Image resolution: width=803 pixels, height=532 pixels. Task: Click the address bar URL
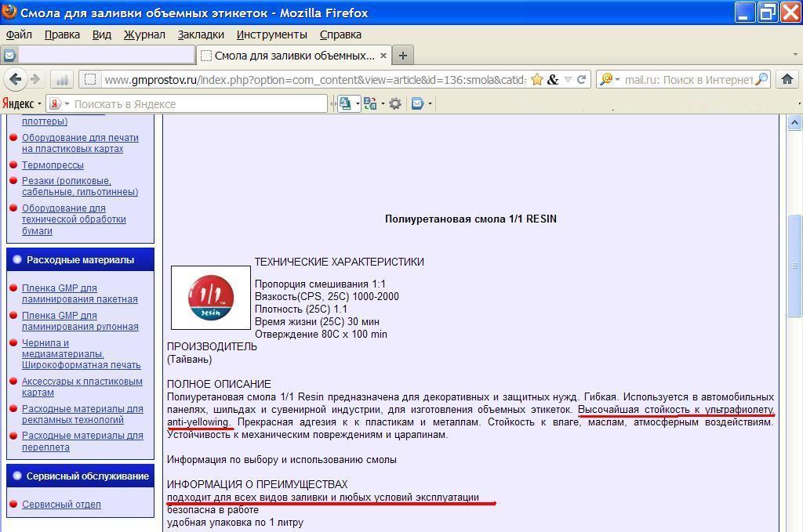point(315,80)
